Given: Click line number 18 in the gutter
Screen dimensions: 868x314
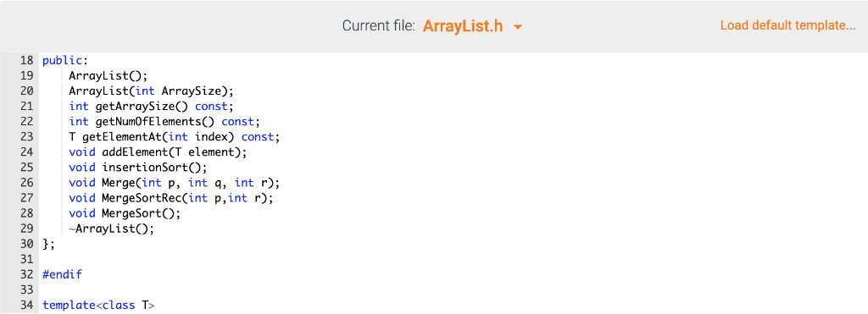Looking at the screenshot, I should pyautogui.click(x=27, y=60).
